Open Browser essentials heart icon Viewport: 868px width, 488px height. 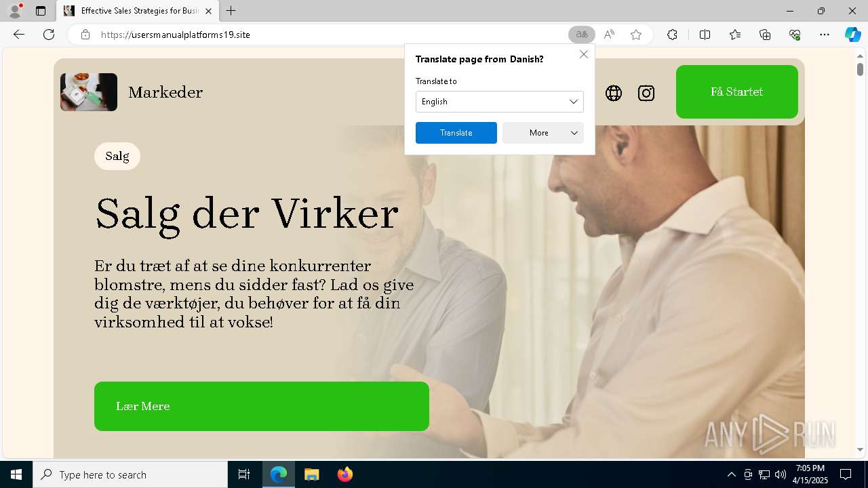(795, 35)
